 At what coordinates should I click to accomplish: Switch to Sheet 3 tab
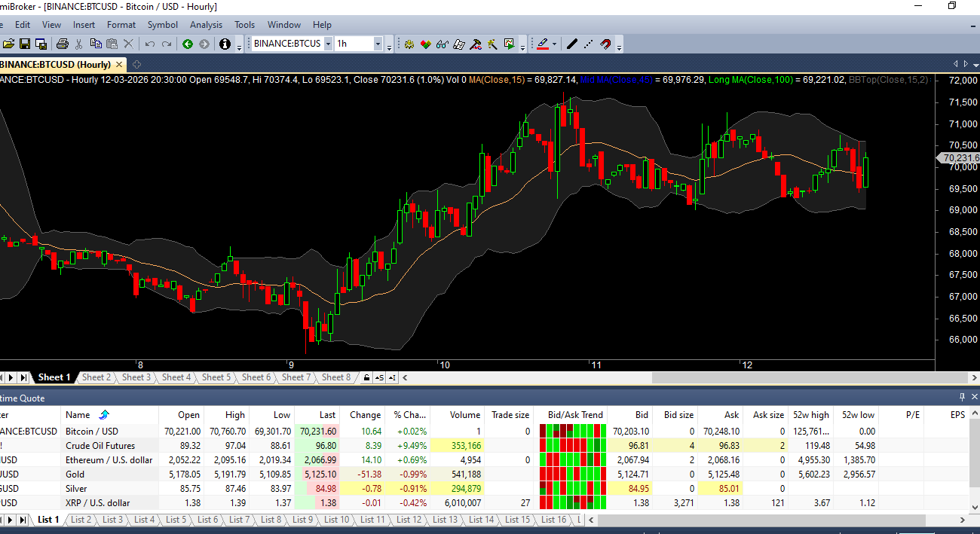point(136,377)
